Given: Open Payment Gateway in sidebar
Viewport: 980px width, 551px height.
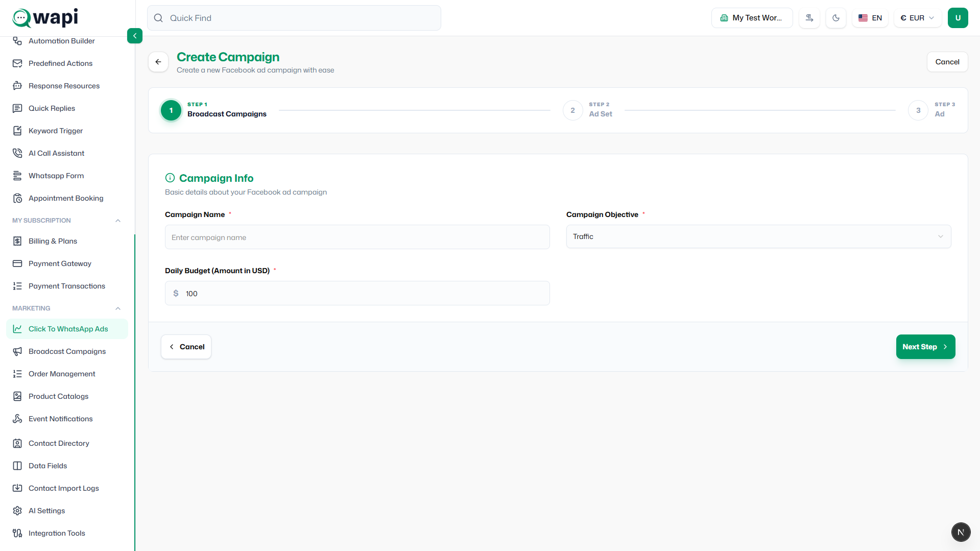Looking at the screenshot, I should [x=67, y=263].
